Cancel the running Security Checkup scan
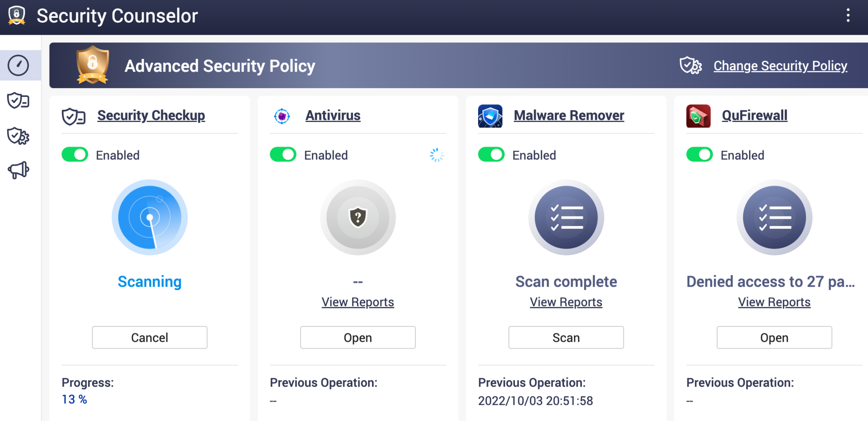868x421 pixels. [149, 337]
